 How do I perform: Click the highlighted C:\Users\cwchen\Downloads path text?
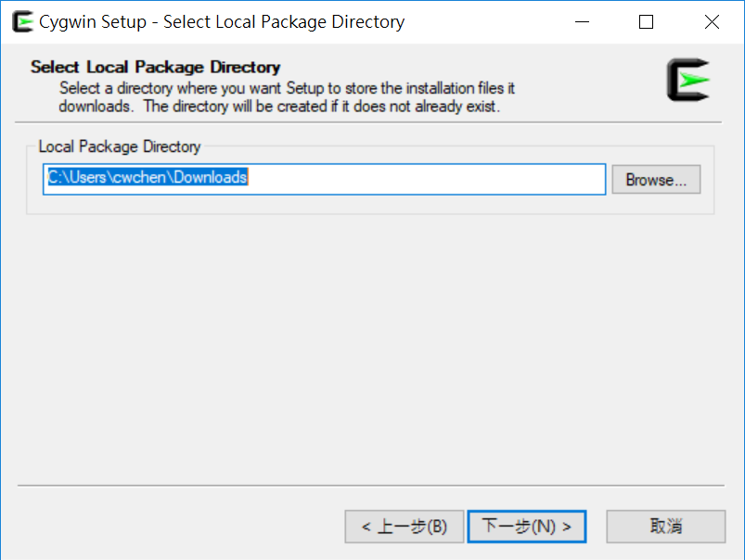coord(148,178)
